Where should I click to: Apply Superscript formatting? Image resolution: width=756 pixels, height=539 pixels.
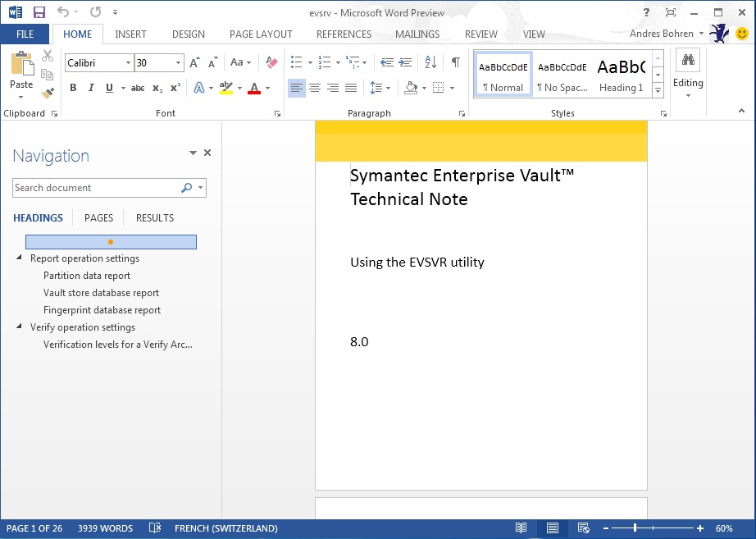click(x=175, y=87)
